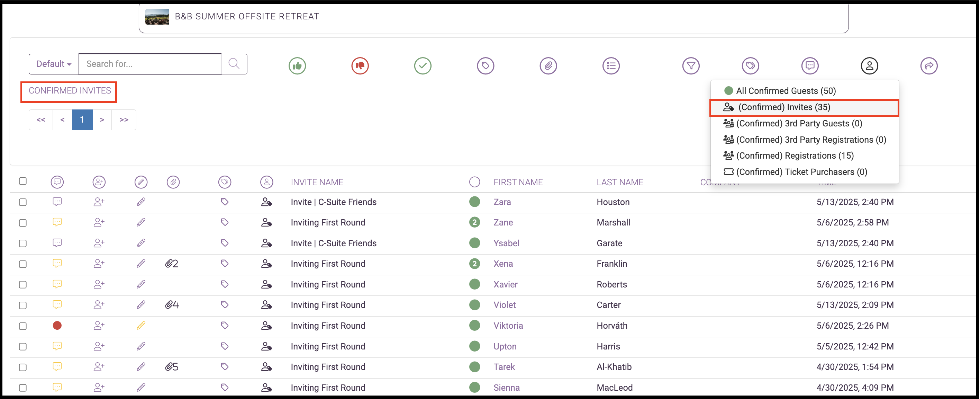980x399 pixels.
Task: Sort by INVITE NAME column header
Action: (317, 183)
